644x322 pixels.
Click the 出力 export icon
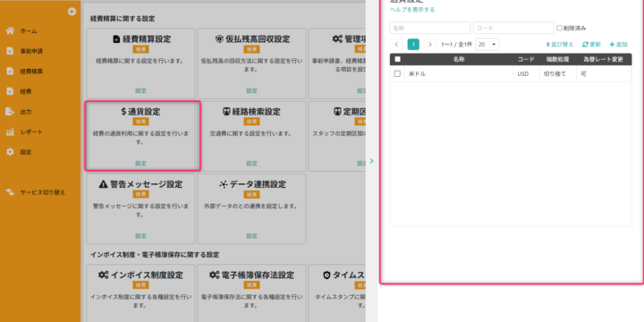(x=10, y=111)
